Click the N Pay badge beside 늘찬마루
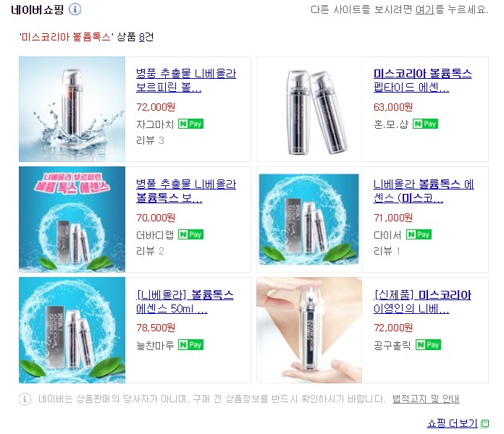The height and width of the screenshot is (434, 504). click(190, 345)
